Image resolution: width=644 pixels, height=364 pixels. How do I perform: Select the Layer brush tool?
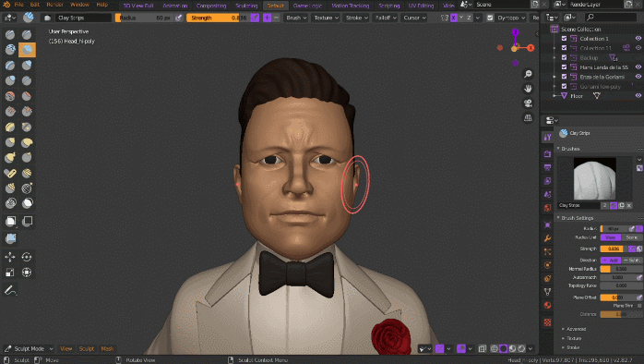tap(10, 65)
